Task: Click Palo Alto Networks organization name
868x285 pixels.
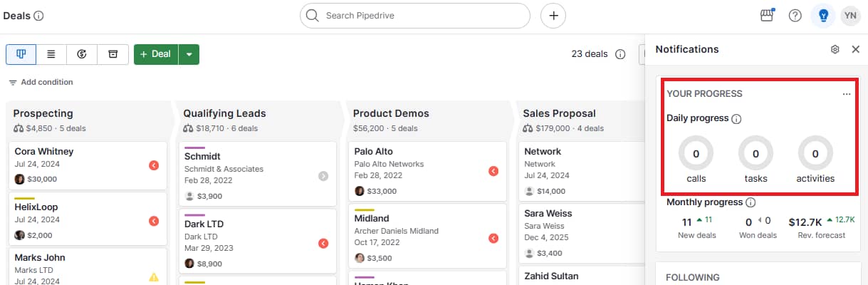Action: (389, 164)
